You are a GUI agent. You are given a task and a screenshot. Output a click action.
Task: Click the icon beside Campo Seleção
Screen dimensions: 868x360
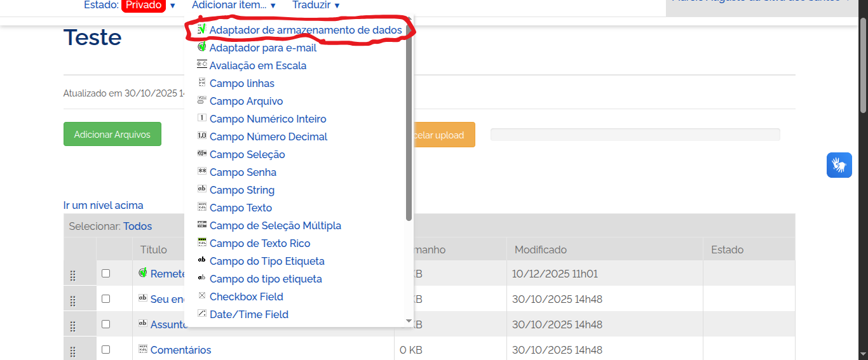click(202, 153)
